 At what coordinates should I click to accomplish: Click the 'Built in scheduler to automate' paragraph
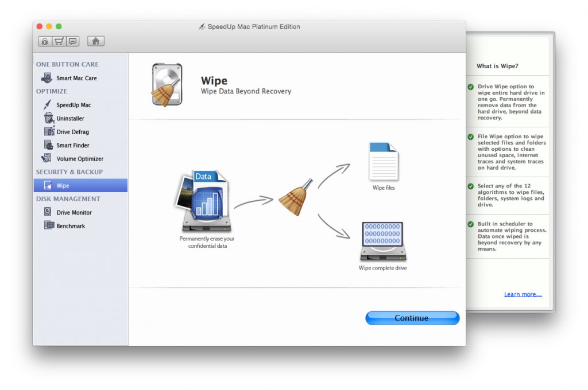pyautogui.click(x=512, y=236)
